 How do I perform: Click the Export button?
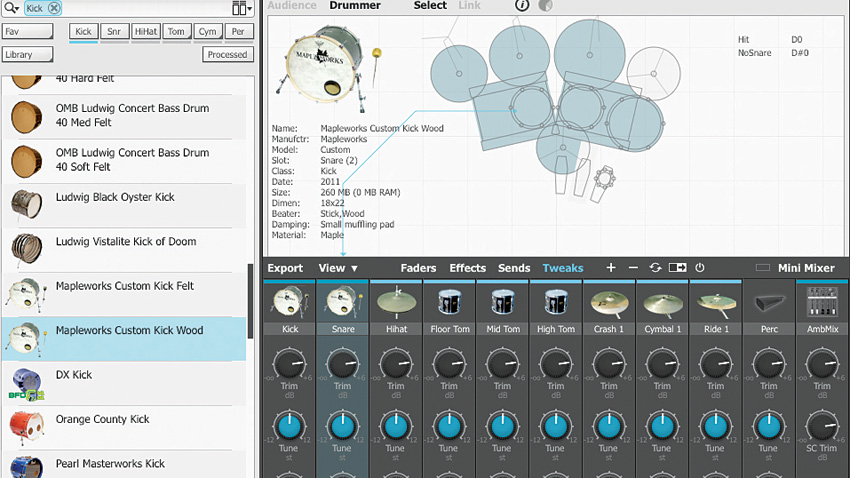(x=285, y=268)
